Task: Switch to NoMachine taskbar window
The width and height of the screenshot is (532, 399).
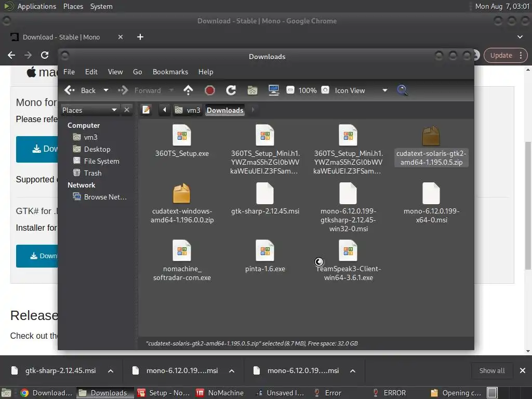Action: [x=220, y=393]
